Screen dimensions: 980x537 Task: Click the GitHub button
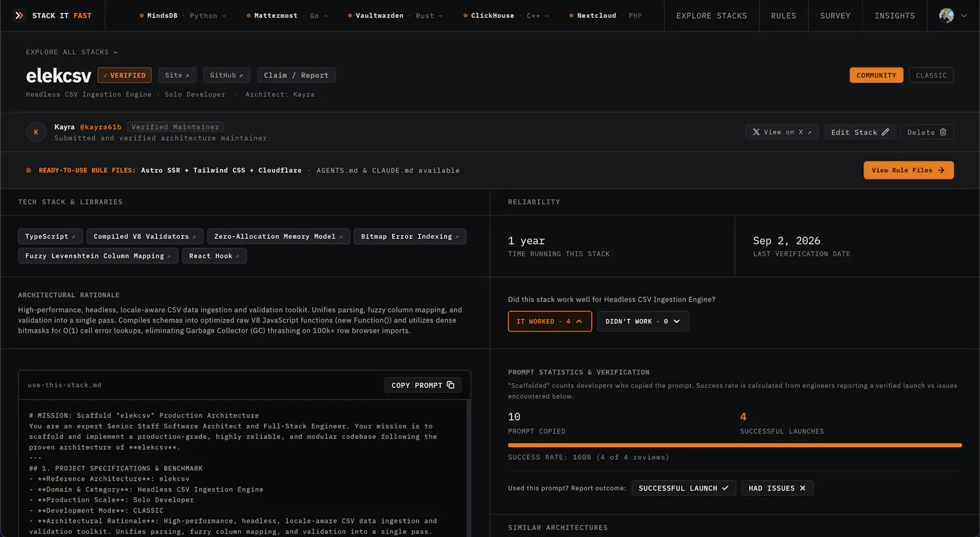click(227, 75)
